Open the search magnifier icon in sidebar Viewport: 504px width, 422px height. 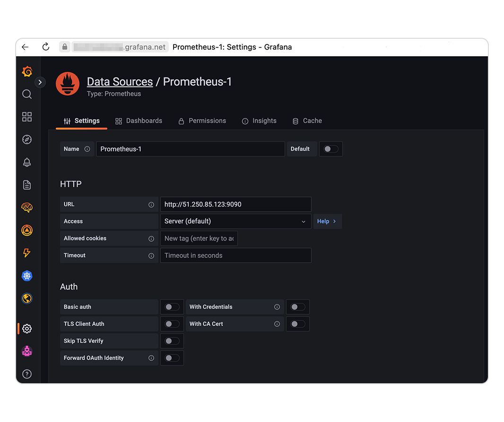point(27,94)
